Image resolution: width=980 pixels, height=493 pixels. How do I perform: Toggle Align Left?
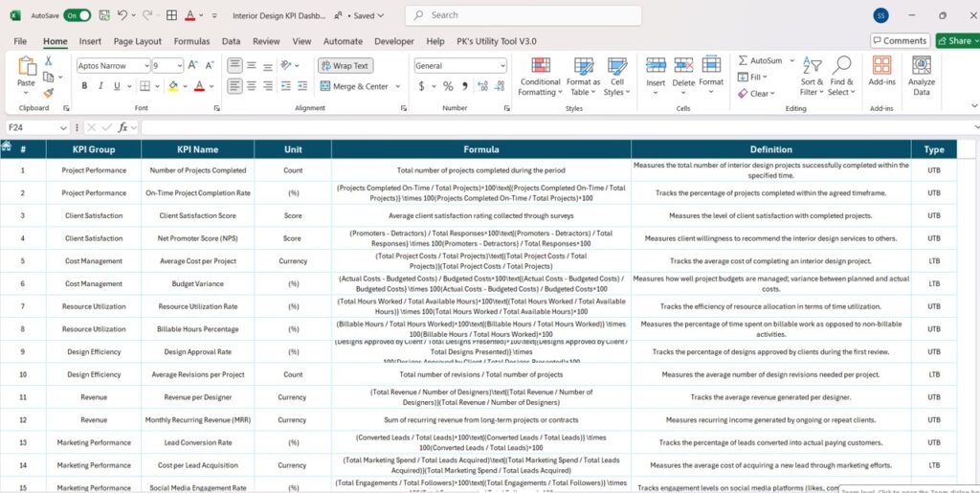234,86
